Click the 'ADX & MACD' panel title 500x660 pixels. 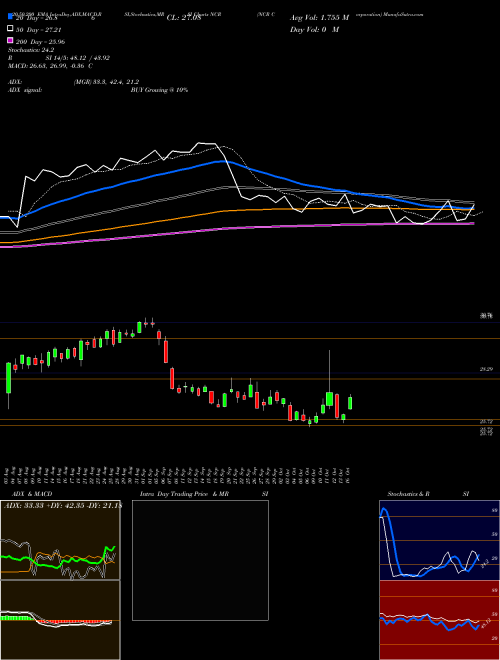tap(32, 494)
